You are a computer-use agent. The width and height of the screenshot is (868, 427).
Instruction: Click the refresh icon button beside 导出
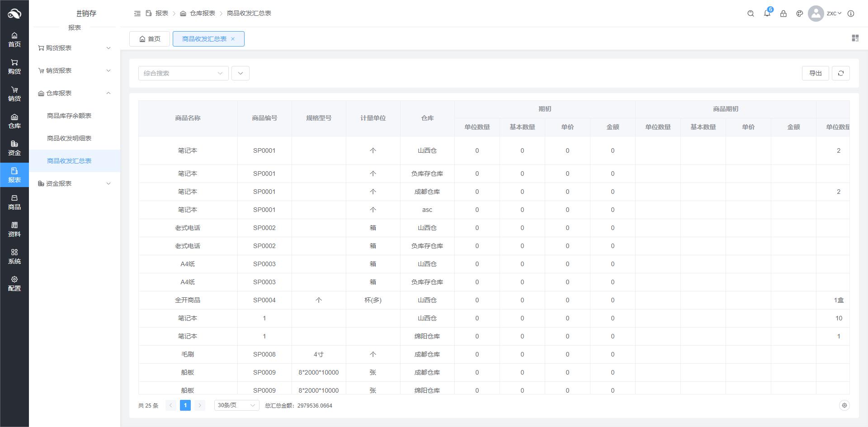click(x=840, y=73)
